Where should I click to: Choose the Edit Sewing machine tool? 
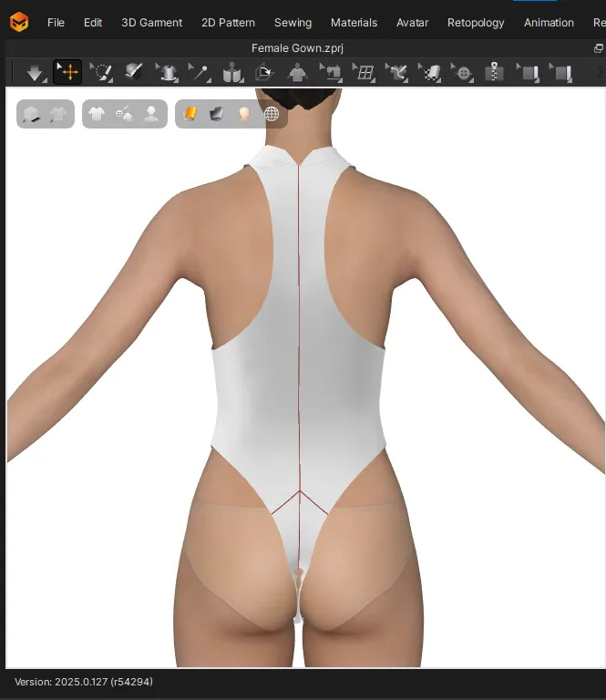[x=331, y=72]
